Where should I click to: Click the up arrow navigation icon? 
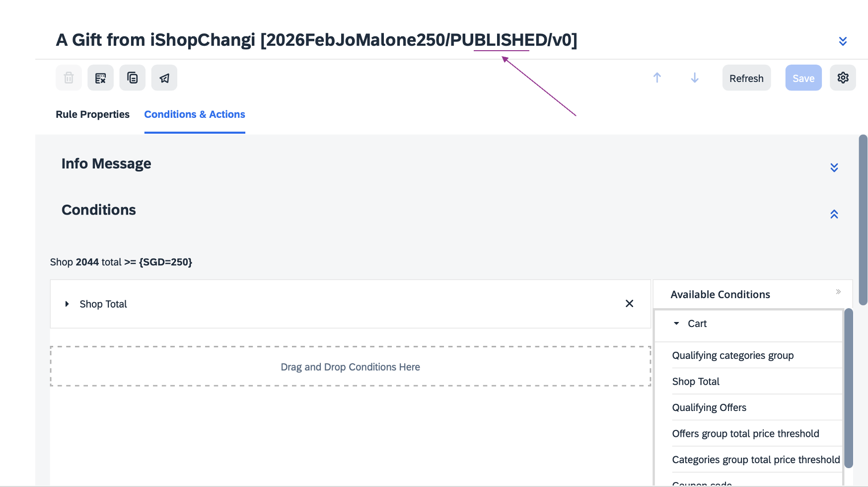(x=657, y=78)
